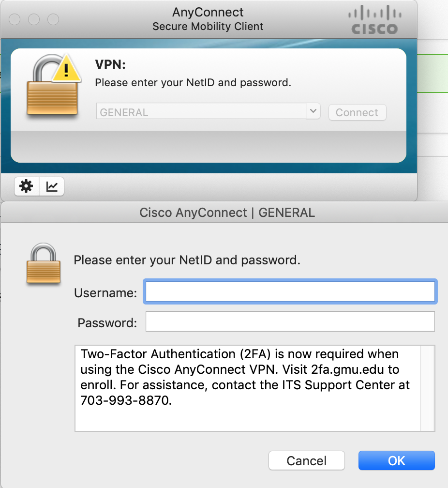Open the statistics chart window
Screen dimensions: 448x488
click(x=52, y=186)
